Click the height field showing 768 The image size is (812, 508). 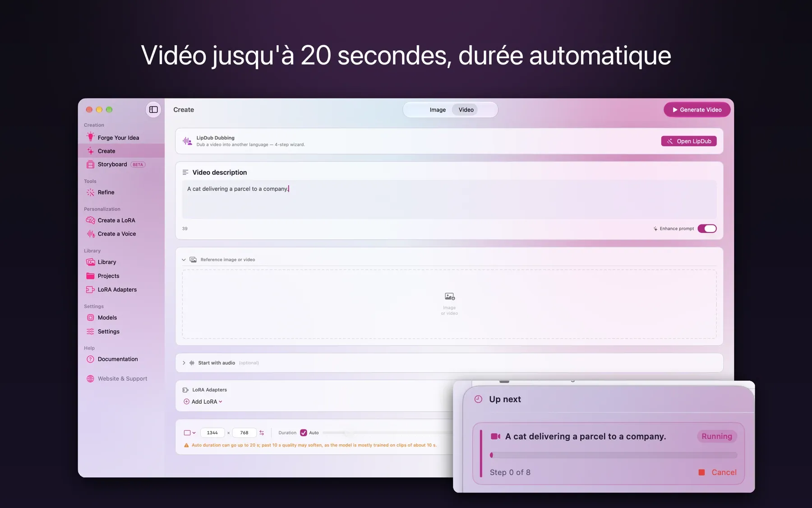click(x=244, y=433)
